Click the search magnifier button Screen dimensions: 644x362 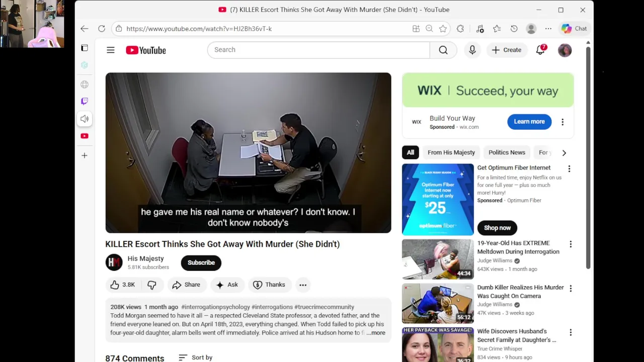pos(443,50)
